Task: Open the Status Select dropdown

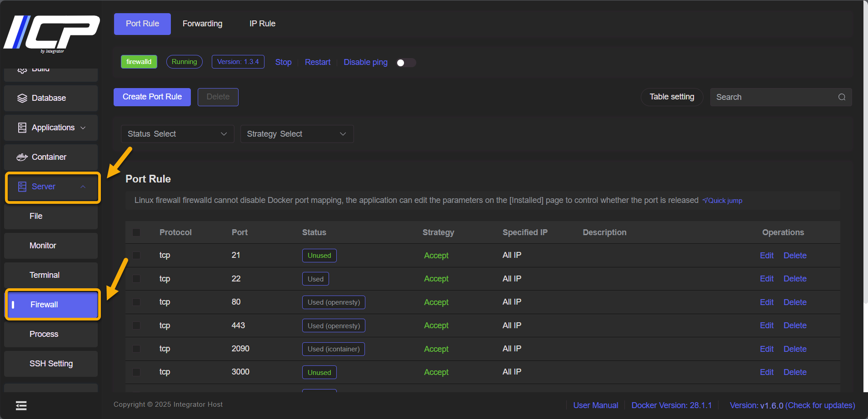Action: [177, 134]
